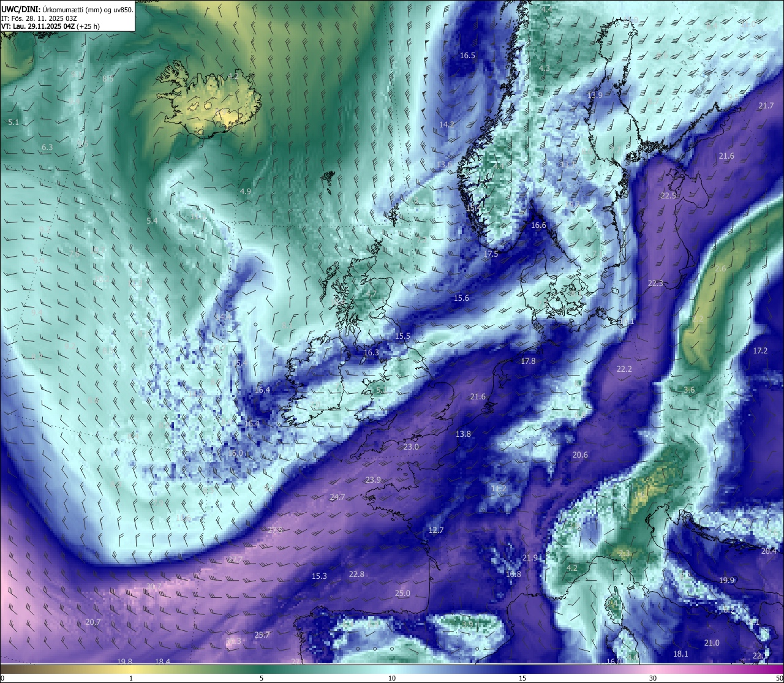Click the 21.7 value on the map
This screenshot has width=784, height=683.
pyautogui.click(x=766, y=105)
